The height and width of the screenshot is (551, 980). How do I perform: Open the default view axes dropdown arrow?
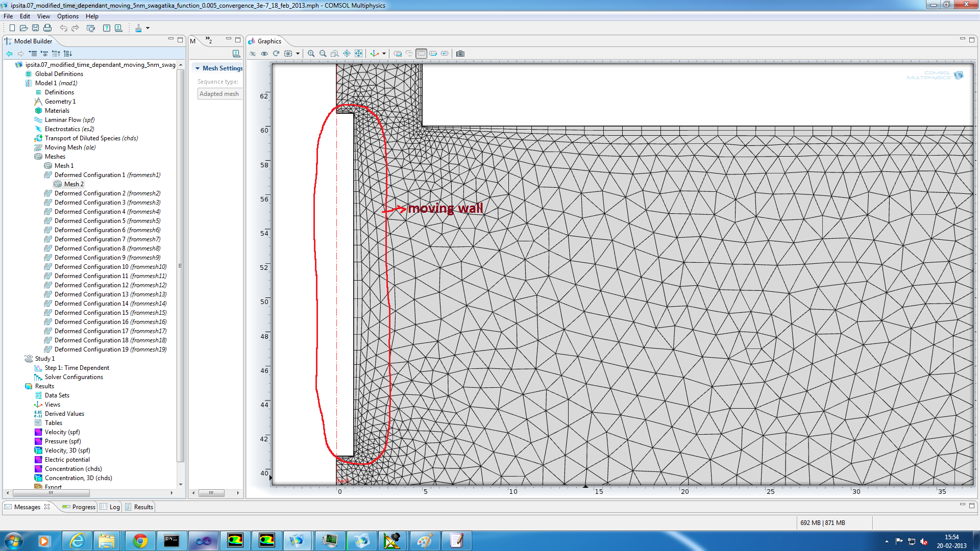(x=384, y=54)
